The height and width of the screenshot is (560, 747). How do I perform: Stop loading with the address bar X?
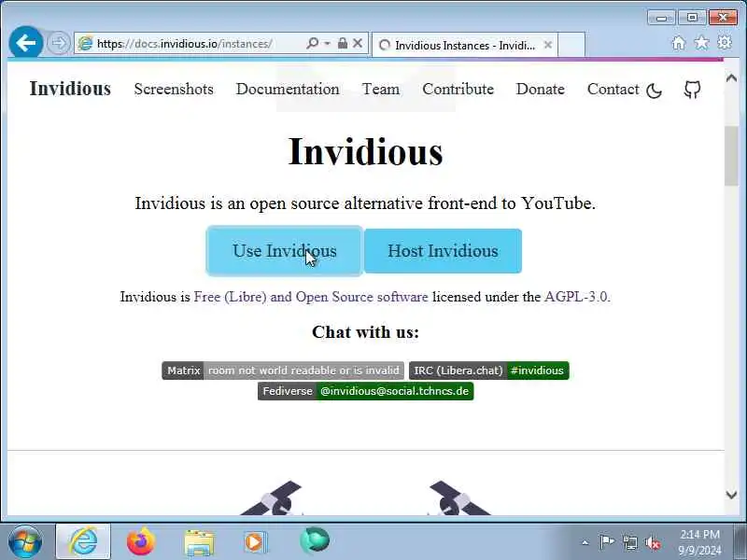tap(358, 43)
